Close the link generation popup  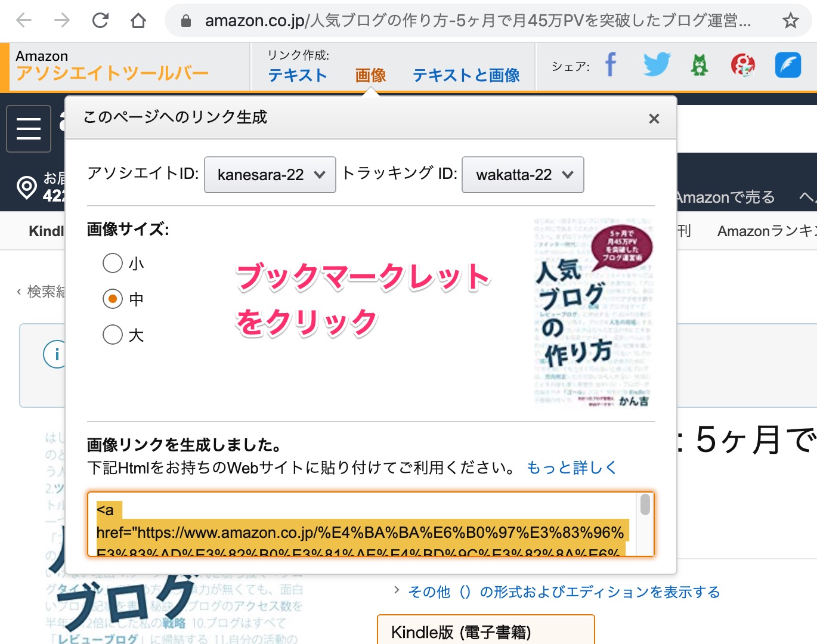(x=654, y=119)
